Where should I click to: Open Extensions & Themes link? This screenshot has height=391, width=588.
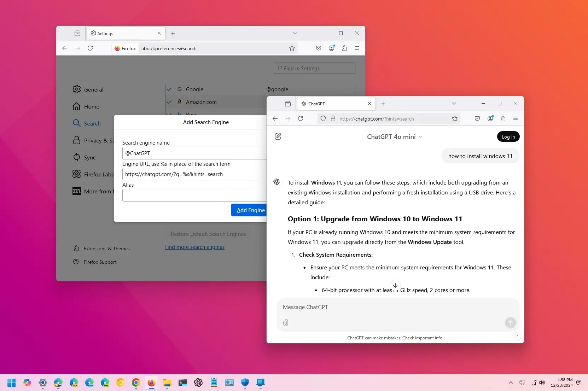pyautogui.click(x=101, y=249)
